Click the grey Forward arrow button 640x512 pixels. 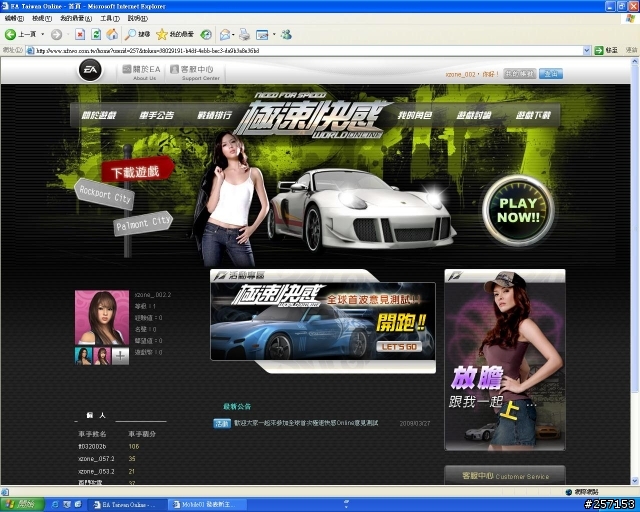pyautogui.click(x=56, y=35)
